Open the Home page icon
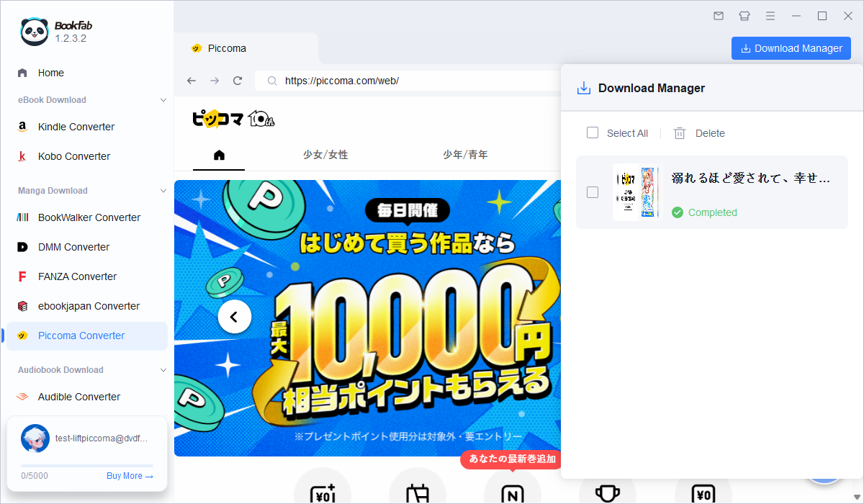The image size is (864, 504). click(22, 73)
